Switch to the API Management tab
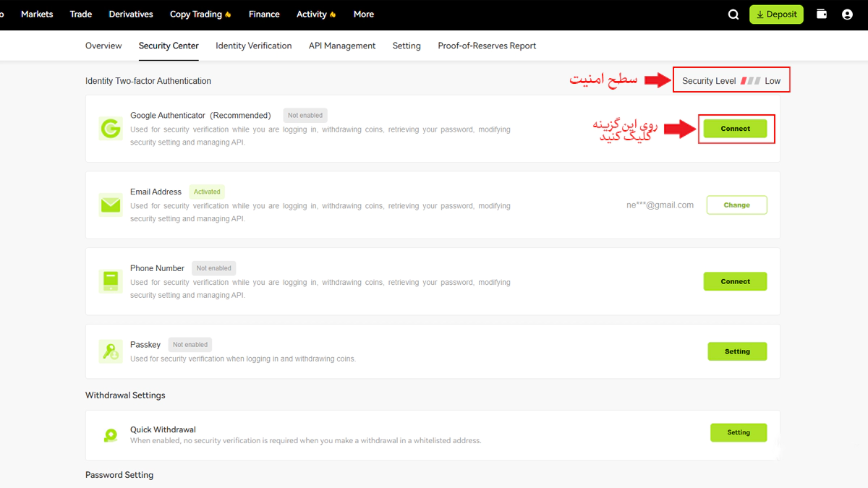This screenshot has width=868, height=488. pyautogui.click(x=342, y=46)
